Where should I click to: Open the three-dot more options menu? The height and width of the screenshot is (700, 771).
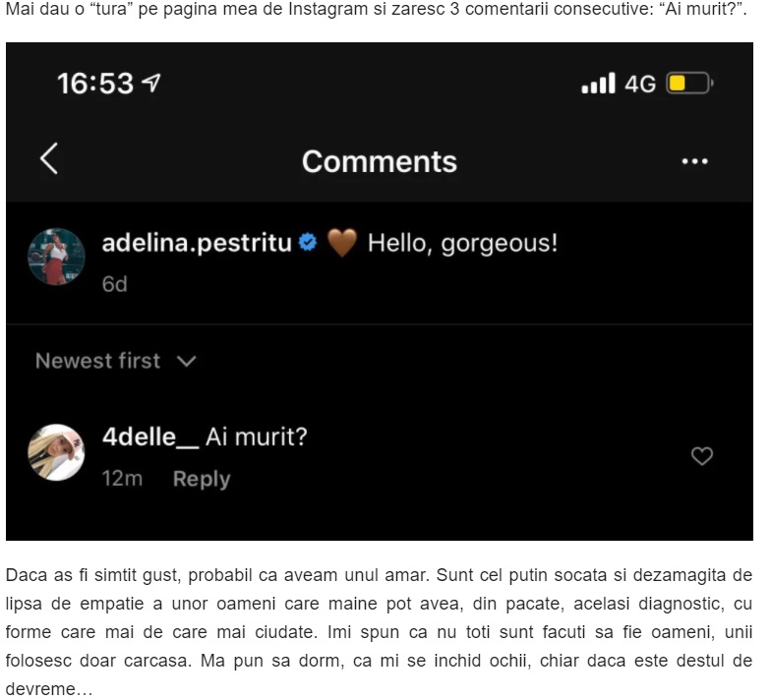point(694,162)
